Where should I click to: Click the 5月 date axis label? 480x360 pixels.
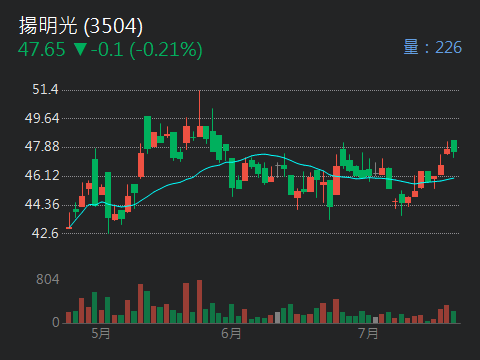point(101,333)
